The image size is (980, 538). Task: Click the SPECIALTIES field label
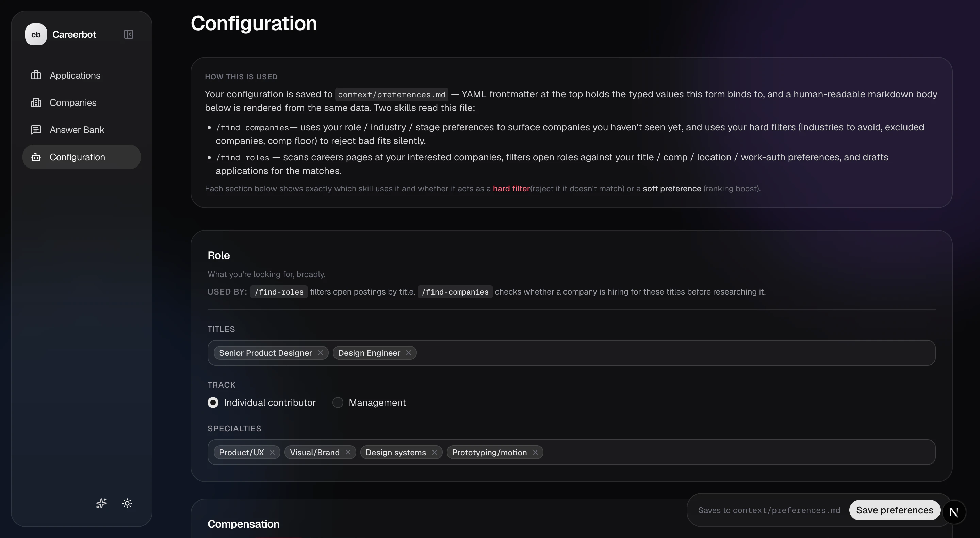click(234, 428)
